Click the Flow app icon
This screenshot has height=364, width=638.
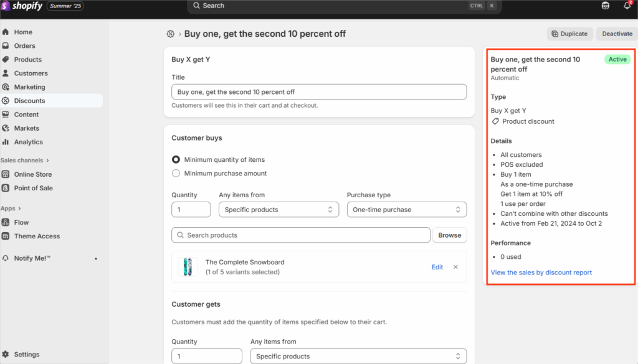pos(6,222)
